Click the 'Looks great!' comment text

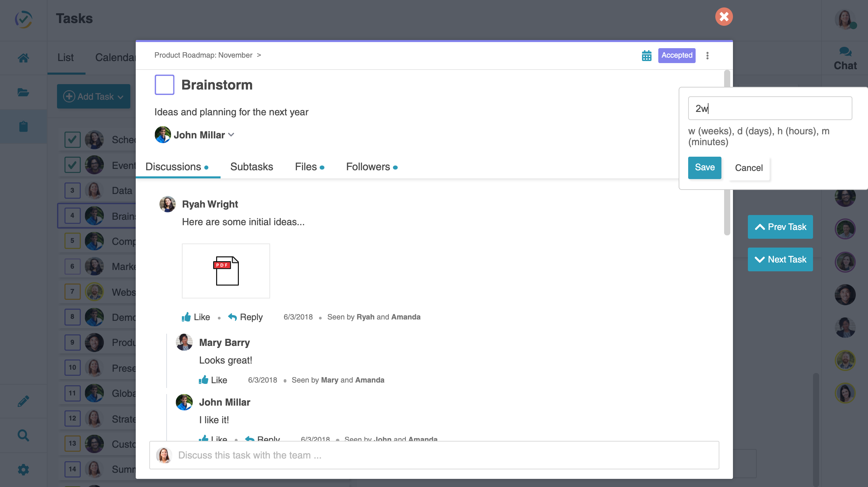(x=226, y=360)
